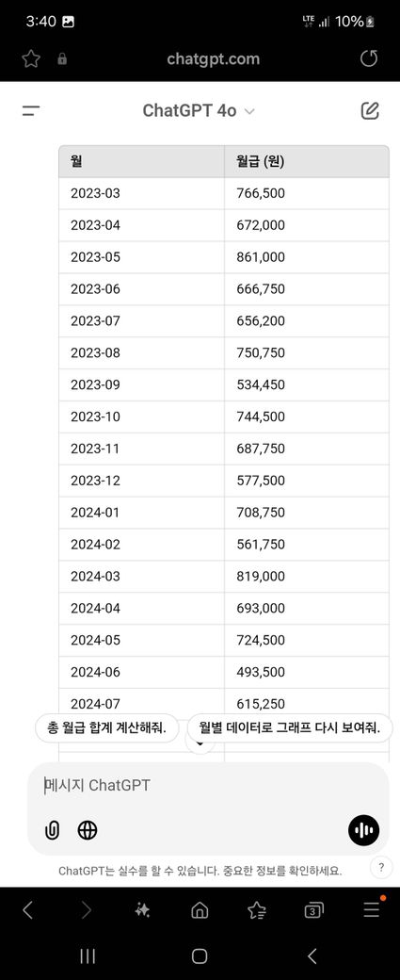Screen dimensions: 400x980
Task: Show open tabs counter
Action: pos(314,910)
